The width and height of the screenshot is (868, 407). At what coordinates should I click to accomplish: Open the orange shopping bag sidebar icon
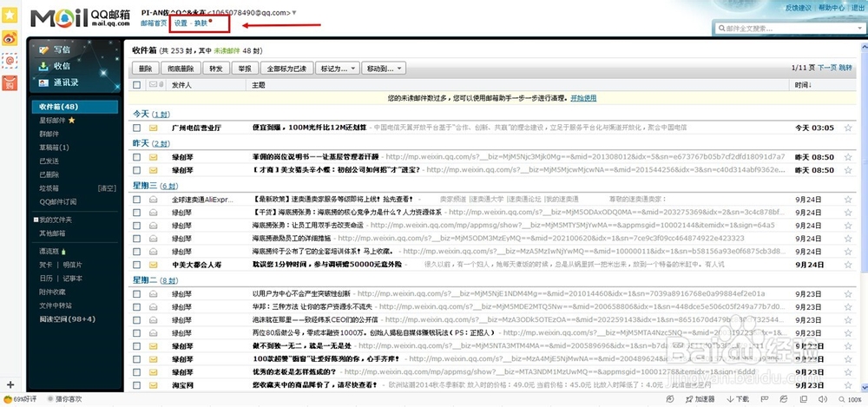coord(10,83)
